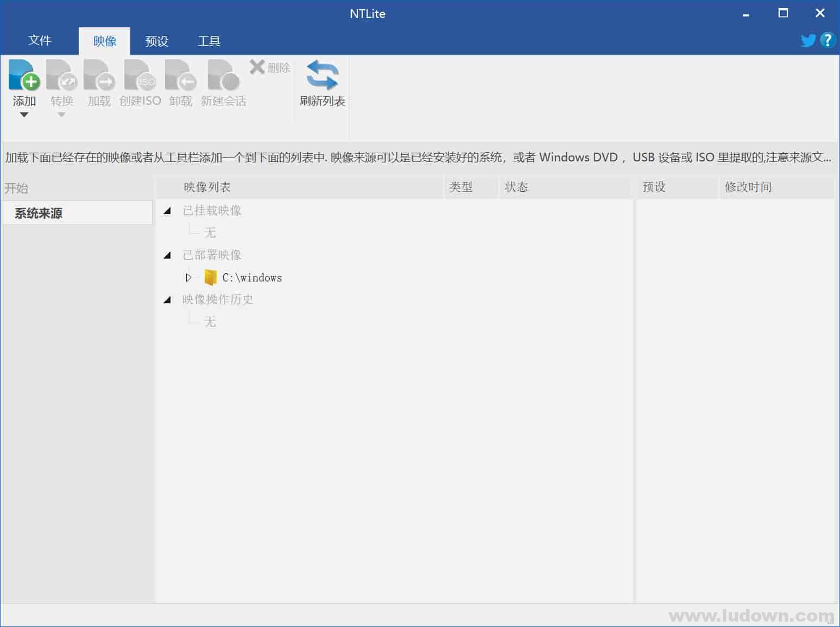Click the 开始 sidebar heading

16,188
